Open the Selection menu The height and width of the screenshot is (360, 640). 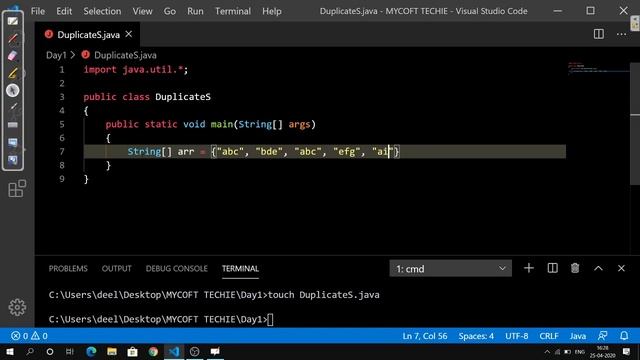coord(102,11)
